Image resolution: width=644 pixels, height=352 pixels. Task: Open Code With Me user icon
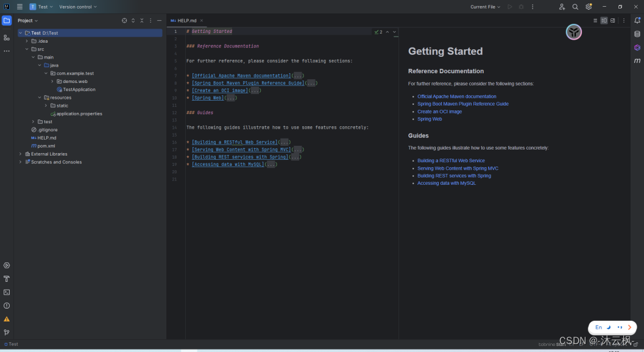pos(562,7)
